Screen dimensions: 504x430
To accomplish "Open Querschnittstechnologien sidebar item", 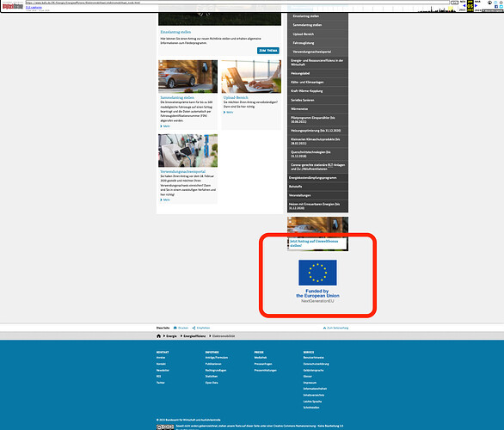I will [x=317, y=154].
